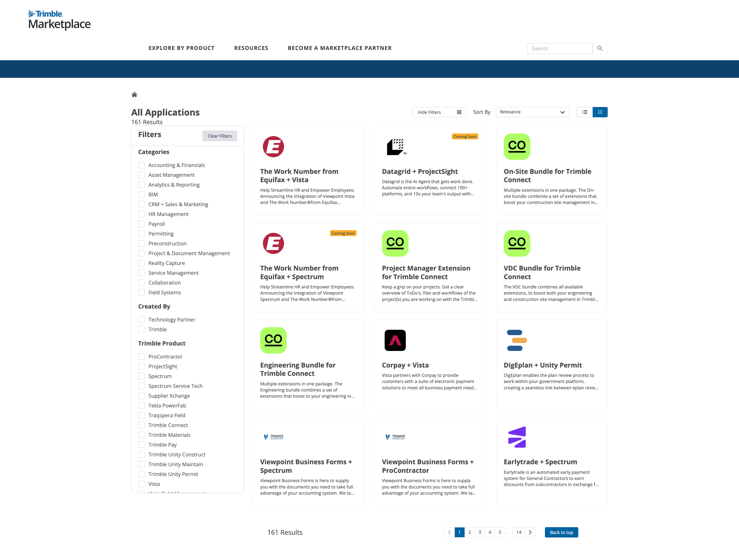Check the Trimble creator checkbox
This screenshot has width=739, height=560.
tap(142, 329)
